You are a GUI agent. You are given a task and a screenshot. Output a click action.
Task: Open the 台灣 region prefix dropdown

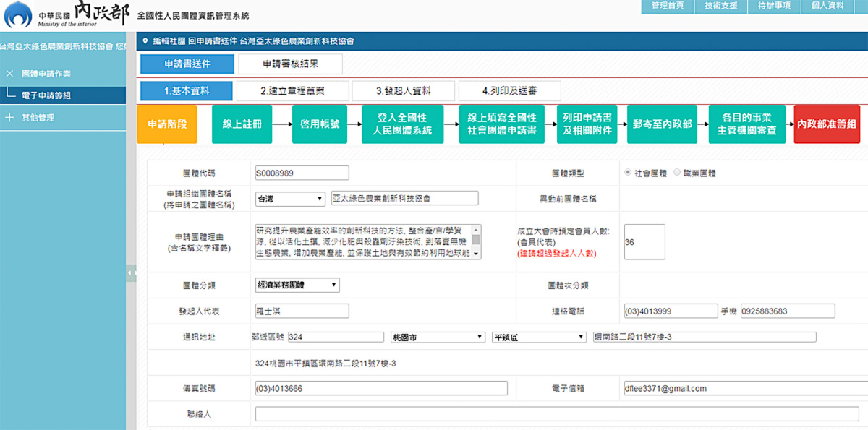pyautogui.click(x=289, y=199)
